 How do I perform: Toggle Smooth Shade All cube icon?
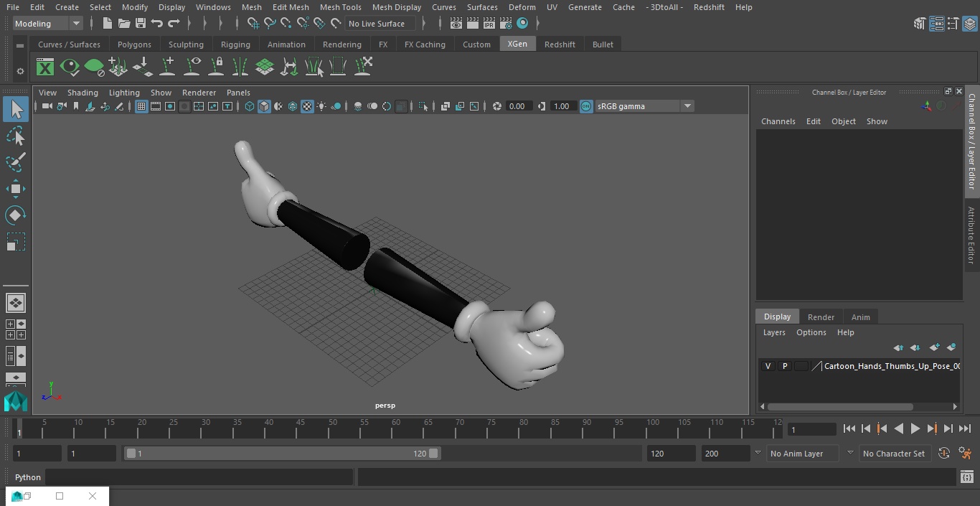point(264,106)
